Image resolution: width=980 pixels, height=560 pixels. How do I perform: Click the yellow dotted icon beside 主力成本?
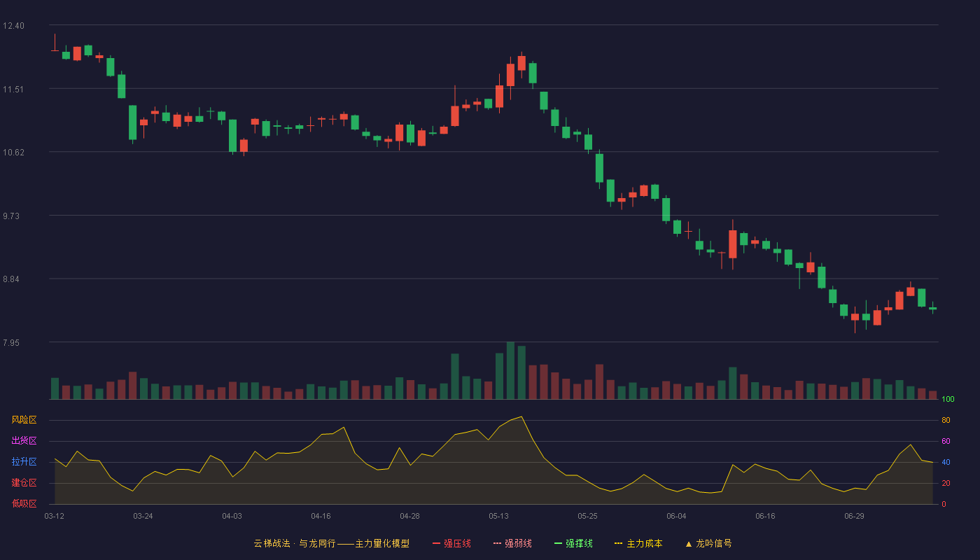point(619,543)
